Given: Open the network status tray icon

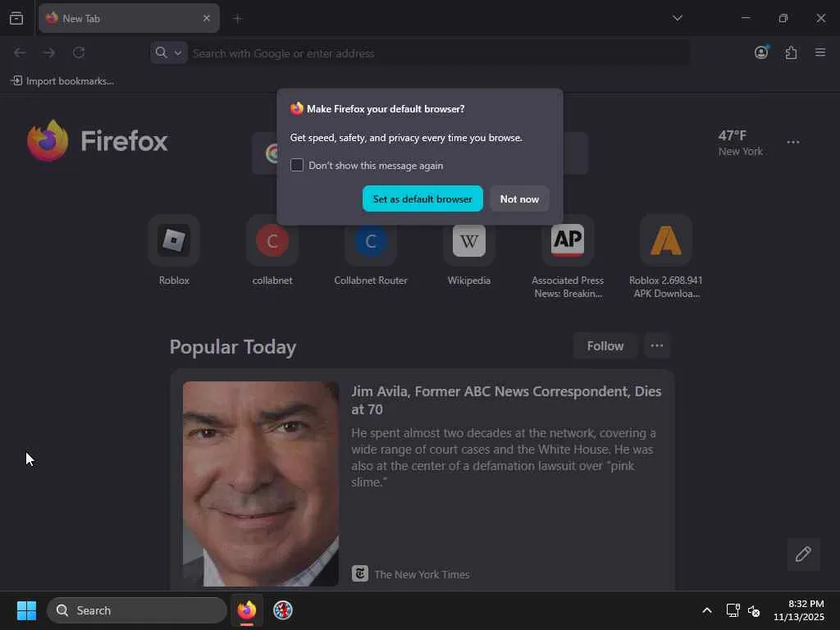Looking at the screenshot, I should pyautogui.click(x=733, y=610).
